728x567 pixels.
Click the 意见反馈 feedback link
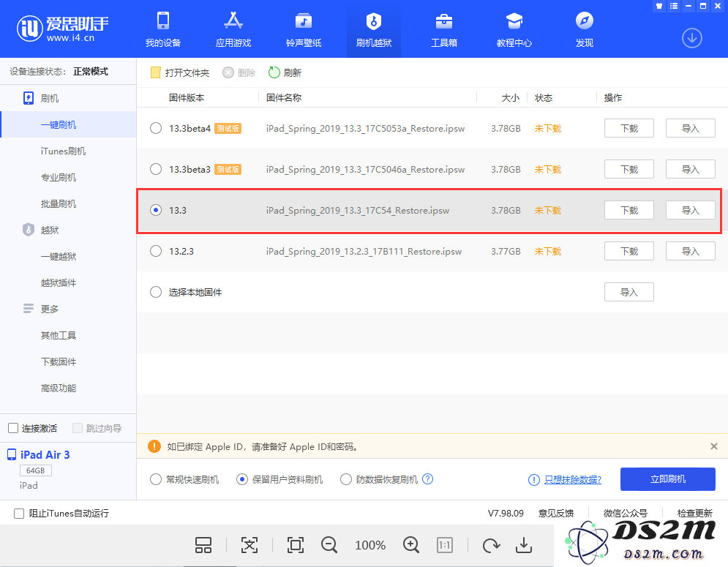(556, 513)
